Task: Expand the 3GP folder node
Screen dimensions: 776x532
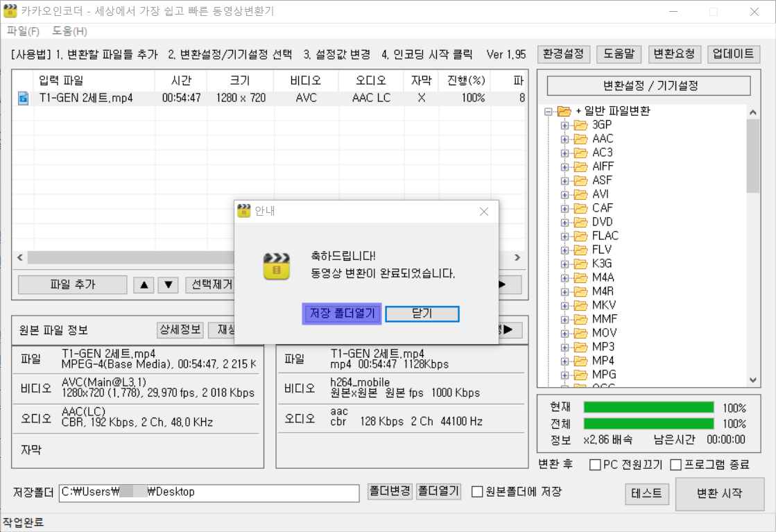Action: tap(564, 126)
